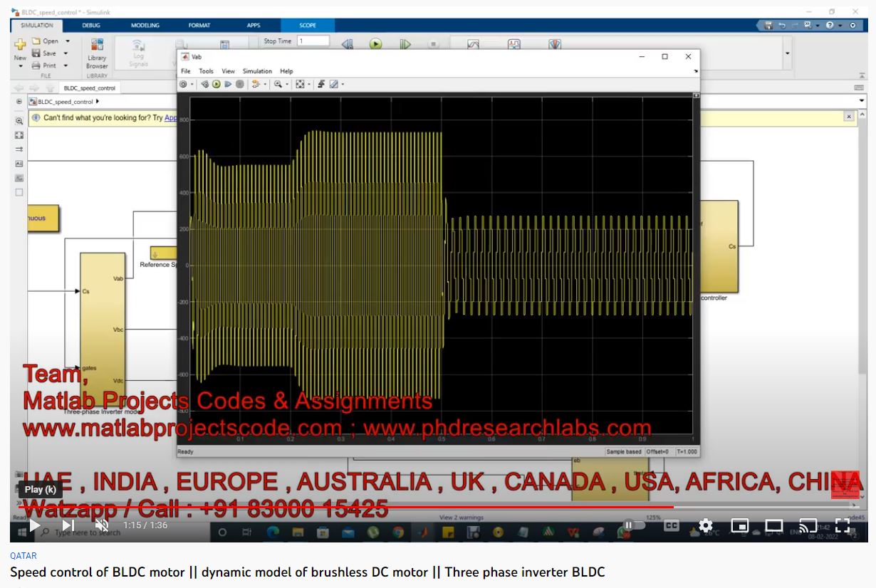Switch to miniplayer mode
The width and height of the screenshot is (876, 588).
(x=740, y=526)
